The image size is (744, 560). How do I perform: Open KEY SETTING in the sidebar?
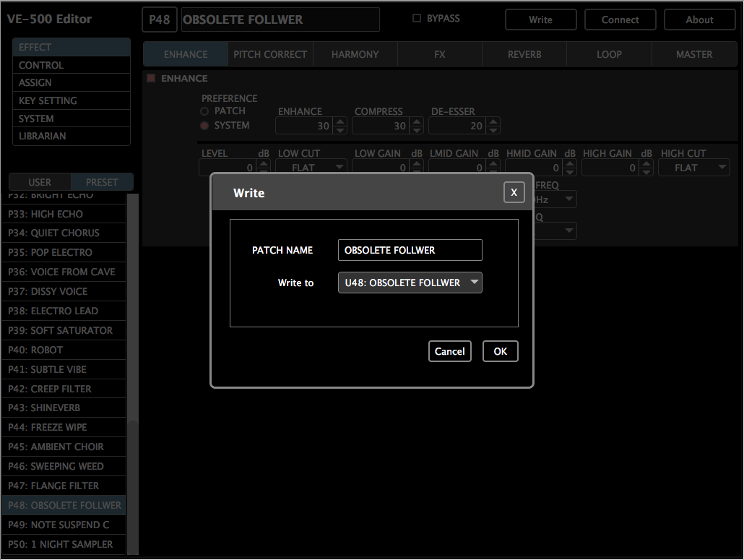click(72, 100)
